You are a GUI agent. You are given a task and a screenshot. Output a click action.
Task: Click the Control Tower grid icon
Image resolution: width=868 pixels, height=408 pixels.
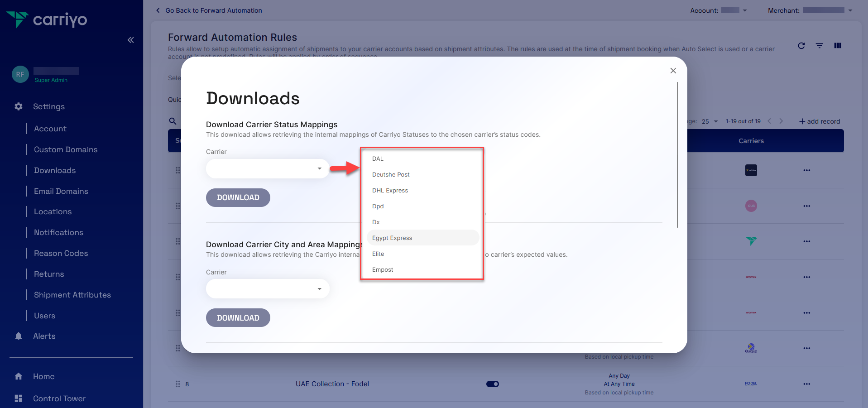click(19, 398)
